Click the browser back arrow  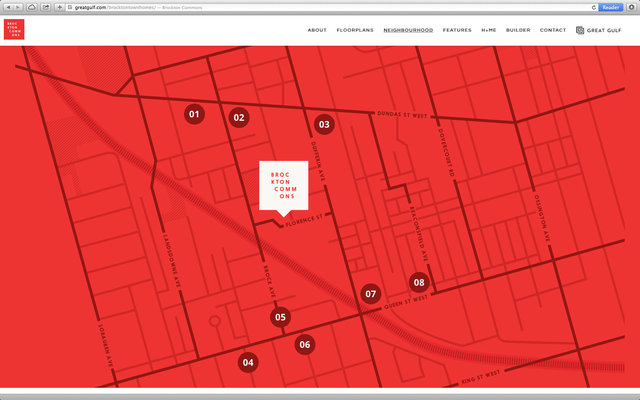click(8, 7)
